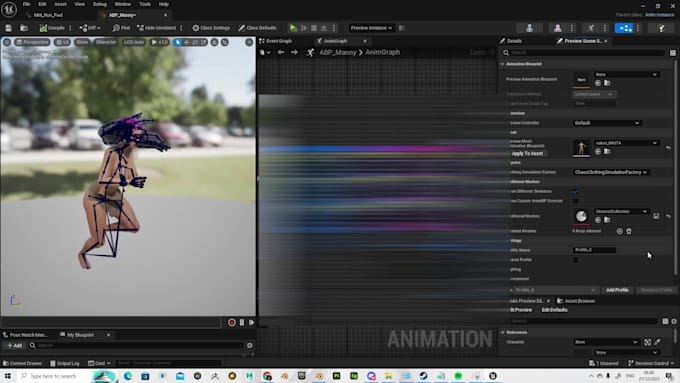This screenshot has height=383, width=680.
Task: Click the Profile Name input field
Action: pos(594,250)
